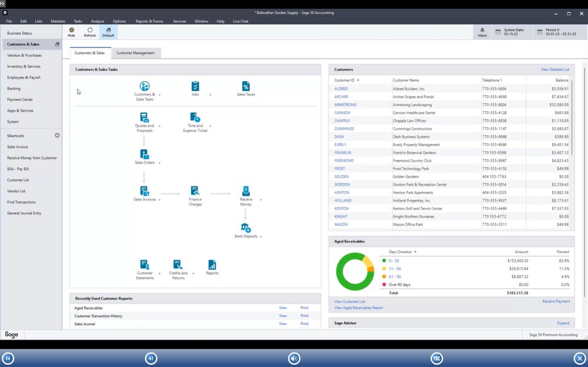The height and width of the screenshot is (367, 588).
Task: Sort by the Customer ID column header
Action: [346, 80]
